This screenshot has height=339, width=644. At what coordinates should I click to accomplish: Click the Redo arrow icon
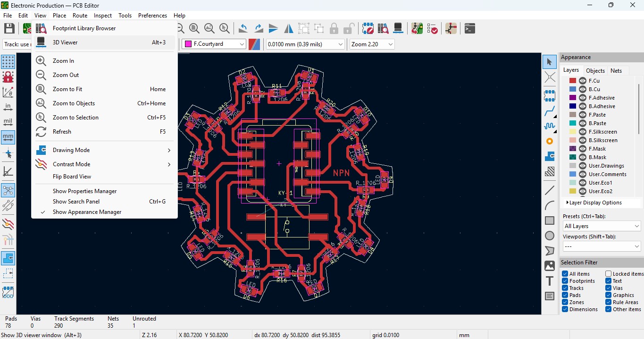coord(259,28)
